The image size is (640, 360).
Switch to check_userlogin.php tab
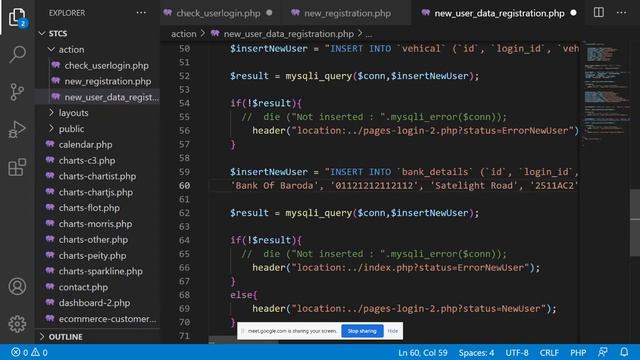(218, 13)
